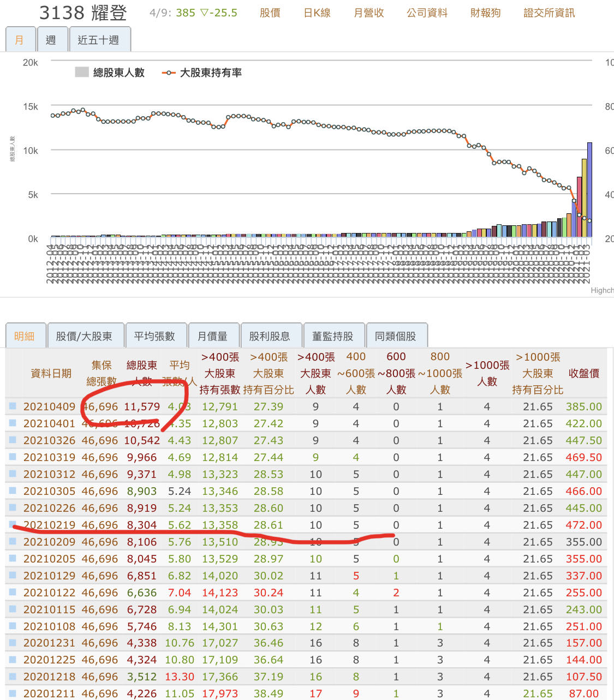
Task: Open the 日K線 link
Action: pyautogui.click(x=317, y=13)
